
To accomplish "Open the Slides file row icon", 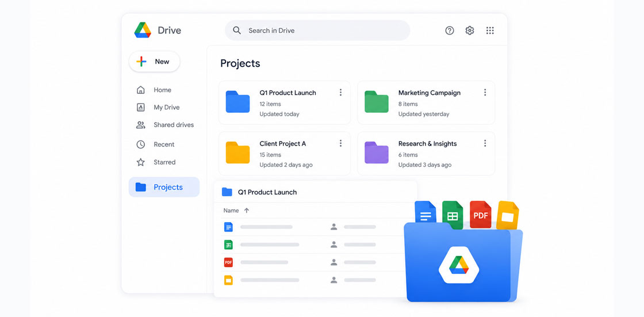I will [228, 280].
